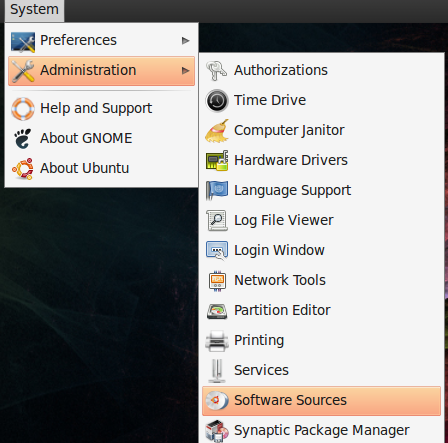The height and width of the screenshot is (443, 448).
Task: Click the Preferences wrench-and-monitor icon
Action: click(23, 42)
